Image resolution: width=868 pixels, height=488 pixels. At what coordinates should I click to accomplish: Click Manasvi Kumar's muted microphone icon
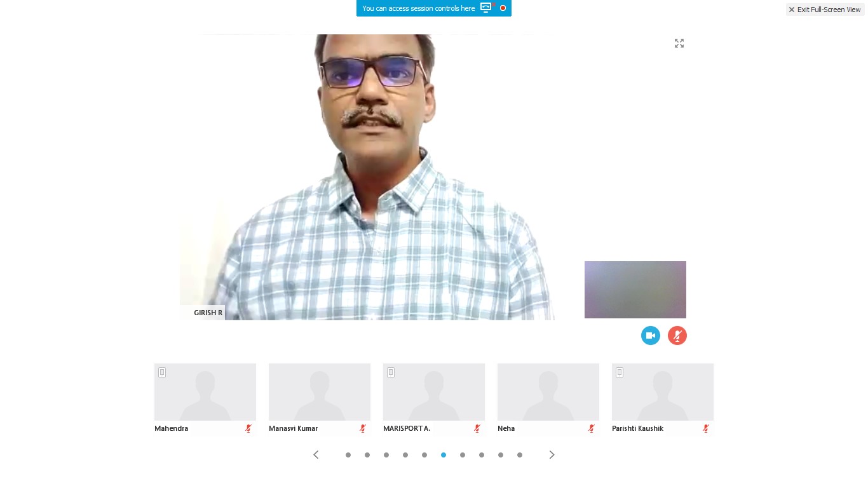(x=363, y=429)
